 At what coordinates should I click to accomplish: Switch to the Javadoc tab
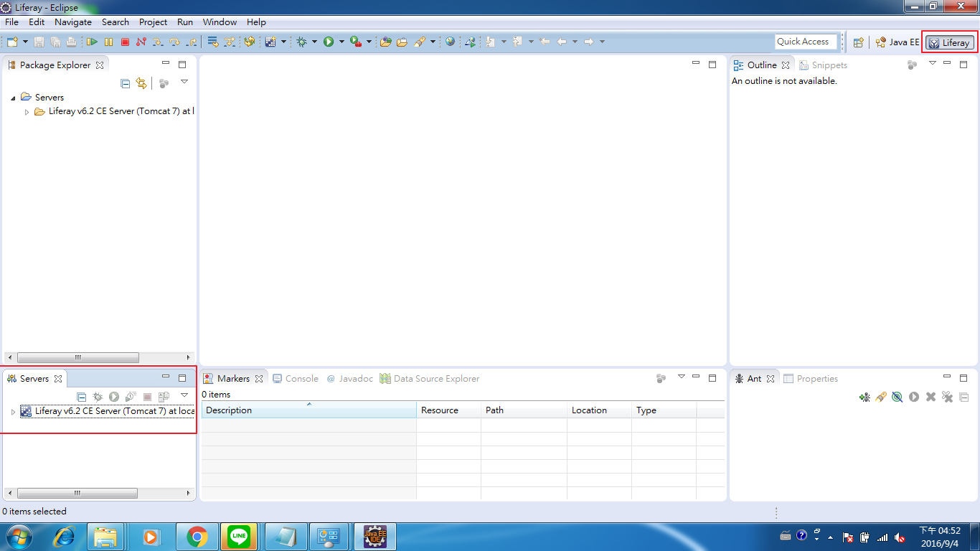tap(350, 379)
